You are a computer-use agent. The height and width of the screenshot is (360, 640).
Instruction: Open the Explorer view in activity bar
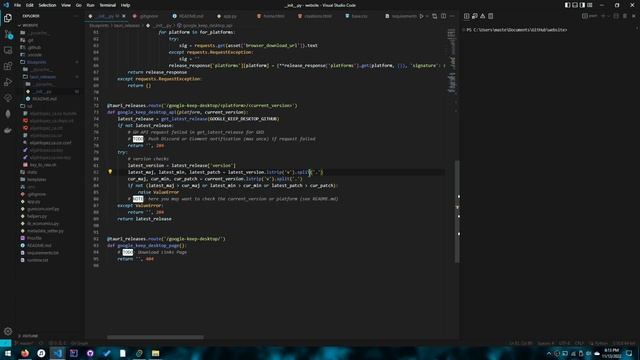[8, 18]
